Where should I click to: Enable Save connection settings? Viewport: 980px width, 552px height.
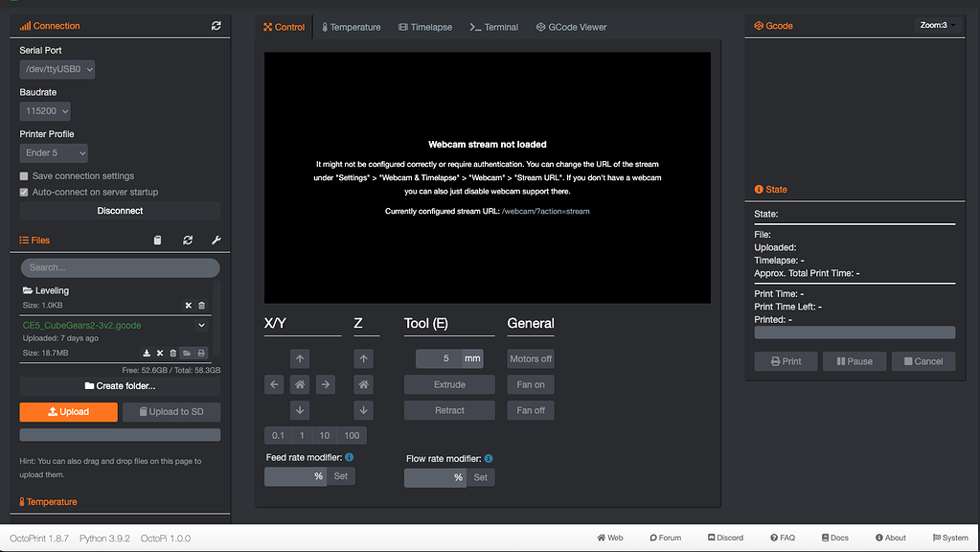[23, 174]
